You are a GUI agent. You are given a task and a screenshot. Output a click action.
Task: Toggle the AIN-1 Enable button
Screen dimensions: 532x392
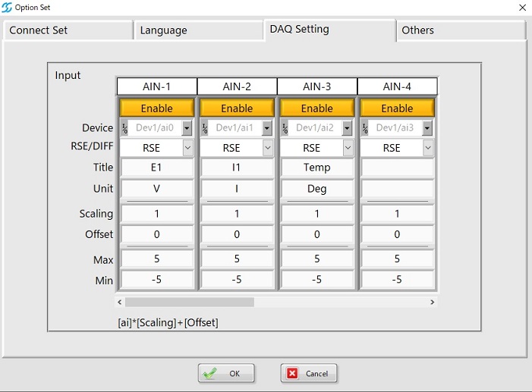[156, 108]
